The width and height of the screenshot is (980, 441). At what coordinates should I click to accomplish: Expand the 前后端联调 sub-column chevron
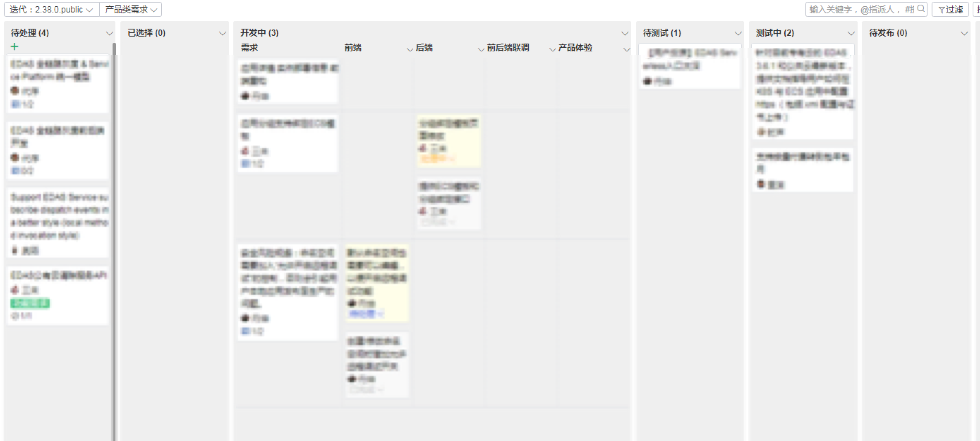click(552, 49)
